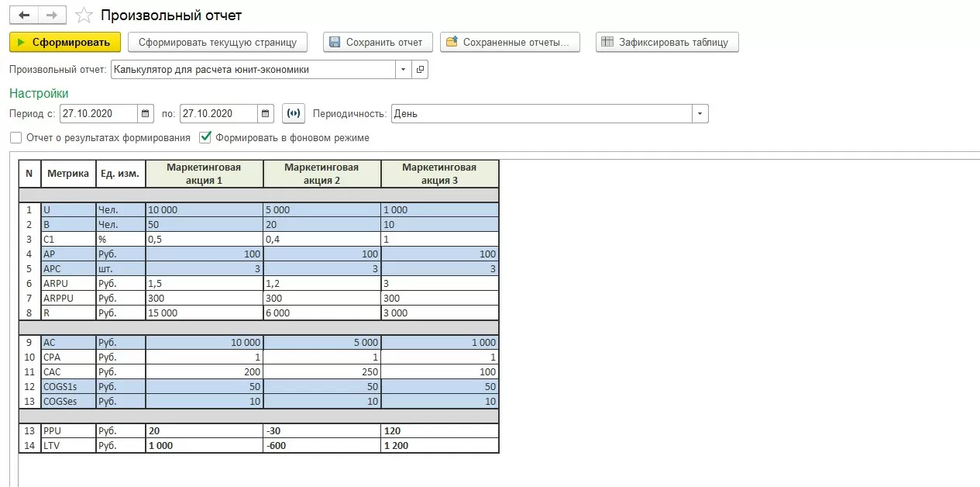Select the Метрика column header

[68, 174]
